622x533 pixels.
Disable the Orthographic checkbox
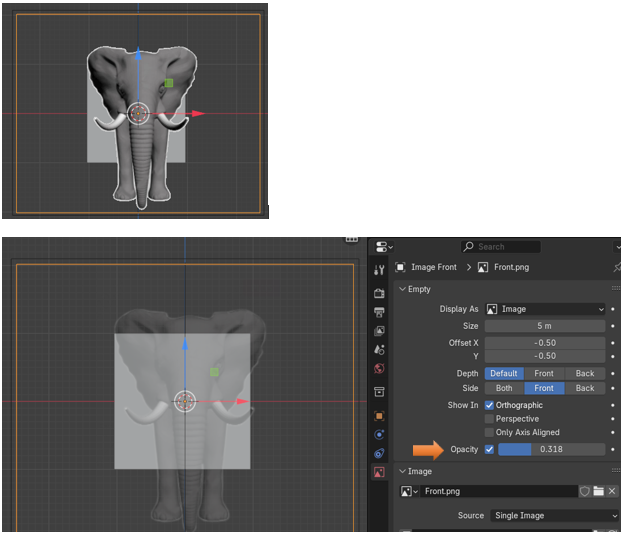(489, 405)
